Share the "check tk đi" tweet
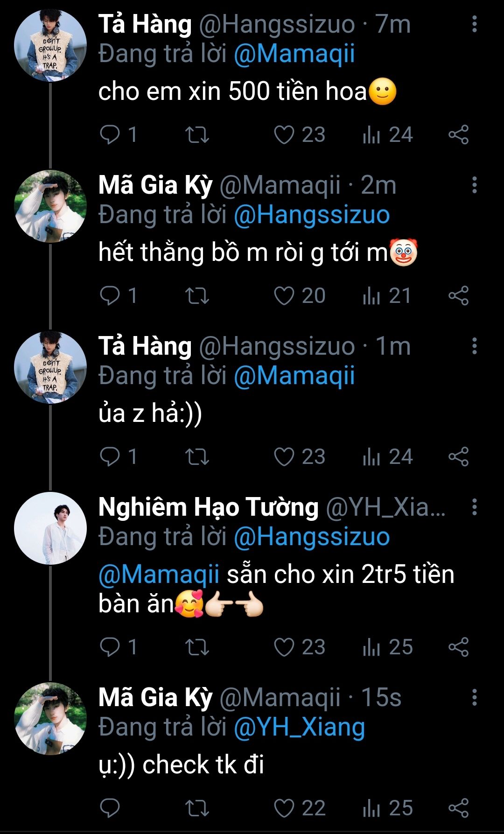Image resolution: width=504 pixels, height=834 pixels. coord(458,808)
